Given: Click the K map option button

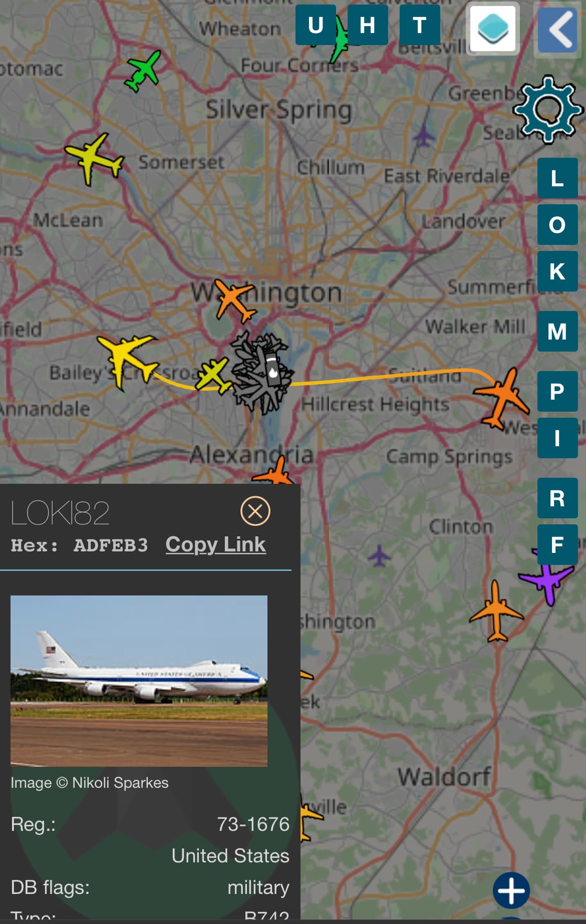Looking at the screenshot, I should click(x=557, y=271).
